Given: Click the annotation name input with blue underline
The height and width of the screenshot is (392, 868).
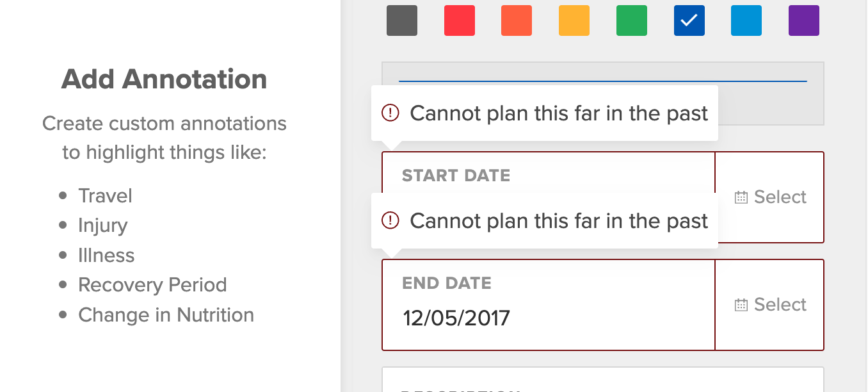Looking at the screenshot, I should click(602, 74).
